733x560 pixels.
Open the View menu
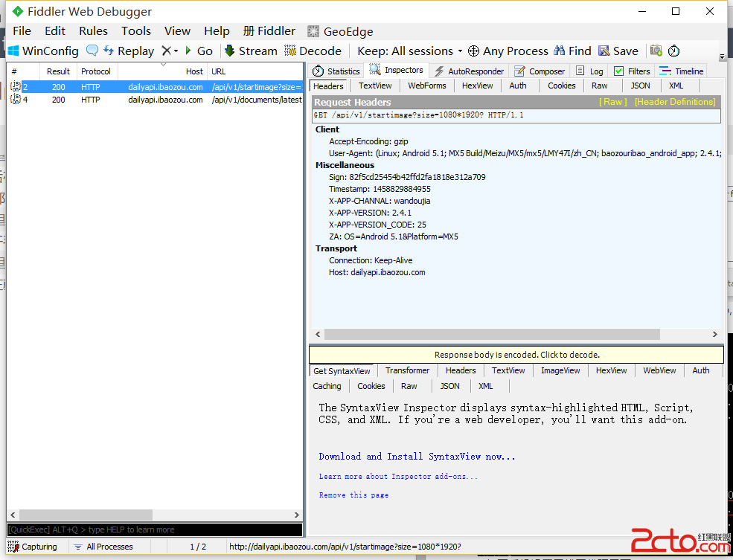(177, 31)
